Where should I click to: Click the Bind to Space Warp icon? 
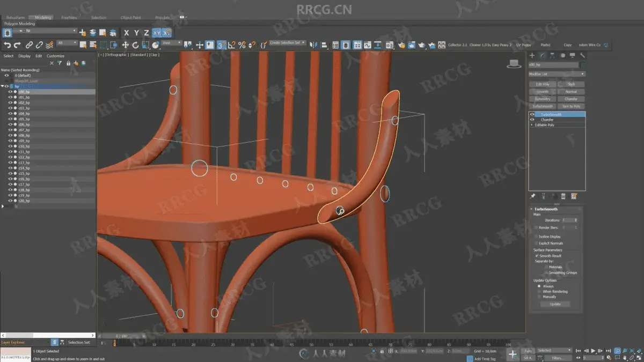[x=49, y=45]
